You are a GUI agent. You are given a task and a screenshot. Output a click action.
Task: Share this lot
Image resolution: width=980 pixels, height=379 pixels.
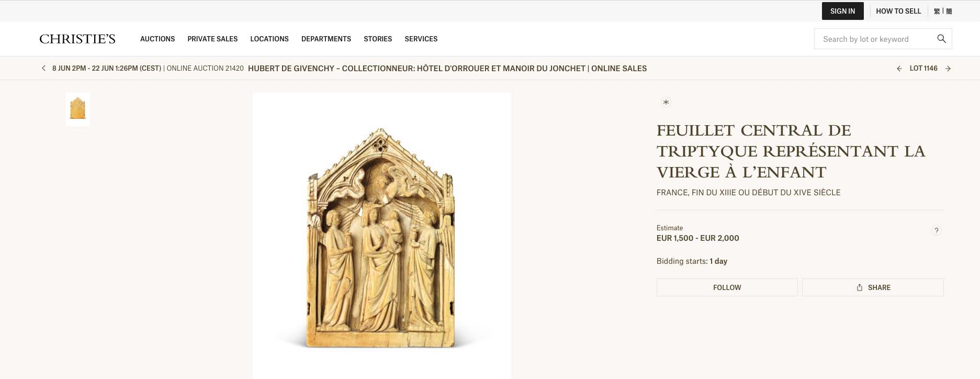pyautogui.click(x=873, y=287)
